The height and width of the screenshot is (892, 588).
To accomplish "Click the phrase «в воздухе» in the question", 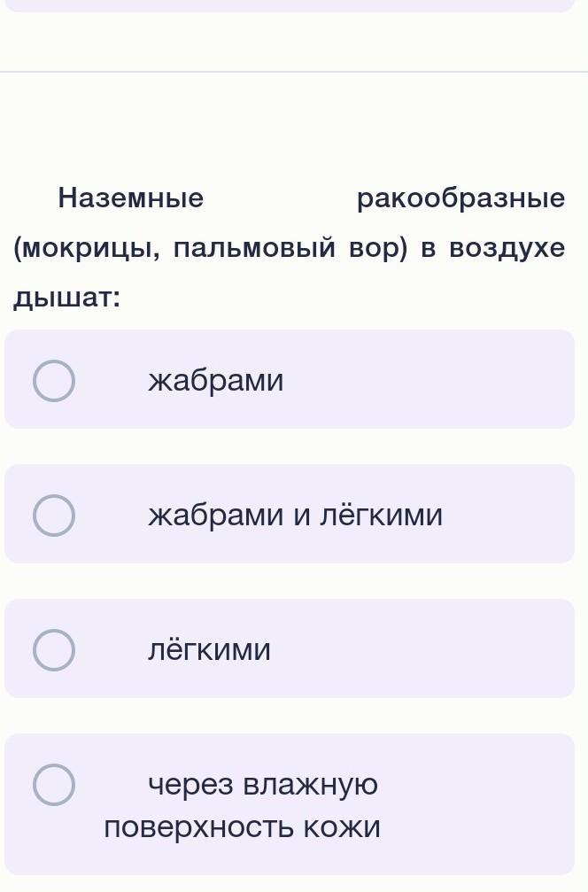I will pos(492,249).
